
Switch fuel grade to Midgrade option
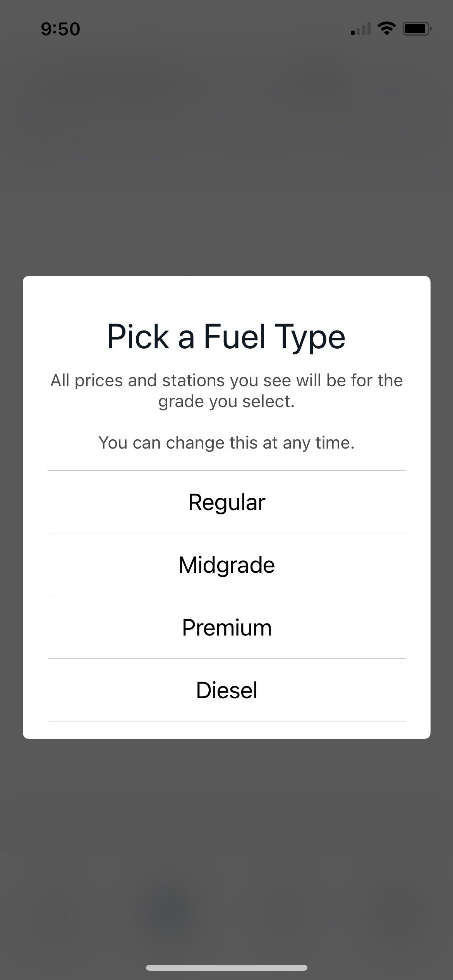(226, 565)
